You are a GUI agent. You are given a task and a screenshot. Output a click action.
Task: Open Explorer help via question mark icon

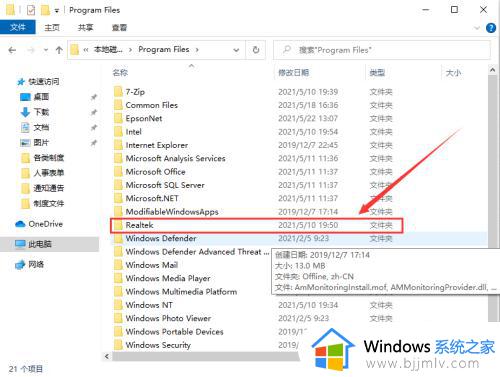coord(491,28)
